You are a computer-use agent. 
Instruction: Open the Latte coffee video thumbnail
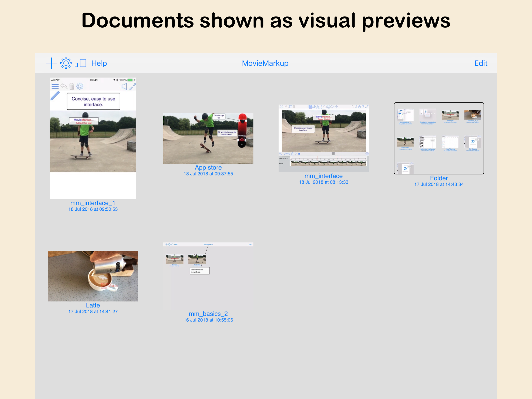pyautogui.click(x=93, y=276)
